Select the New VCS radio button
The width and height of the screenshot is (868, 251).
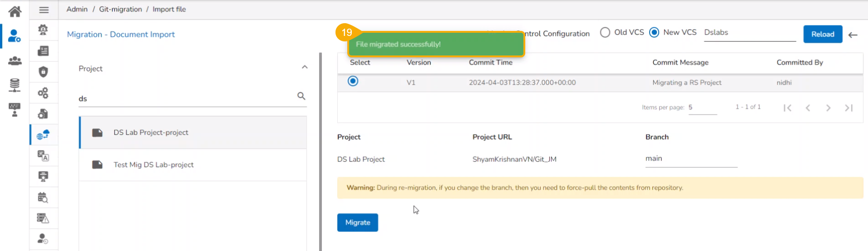[x=654, y=32]
